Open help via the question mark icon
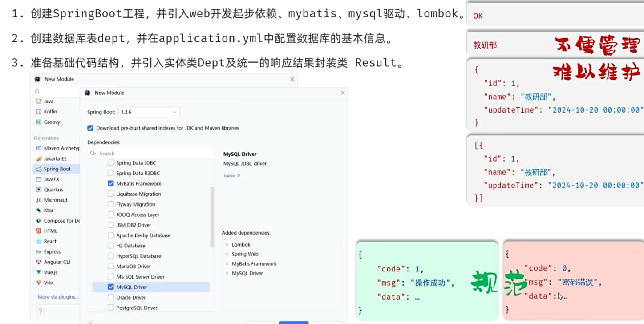 (40, 312)
